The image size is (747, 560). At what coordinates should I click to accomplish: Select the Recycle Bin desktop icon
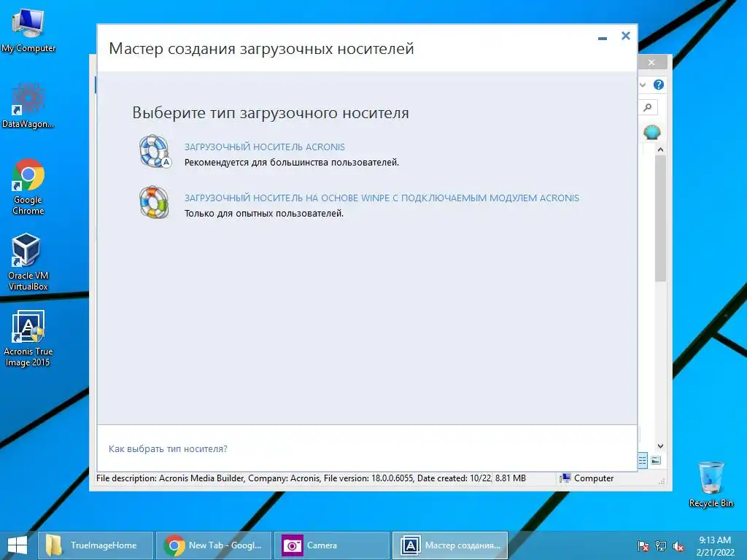(x=711, y=484)
